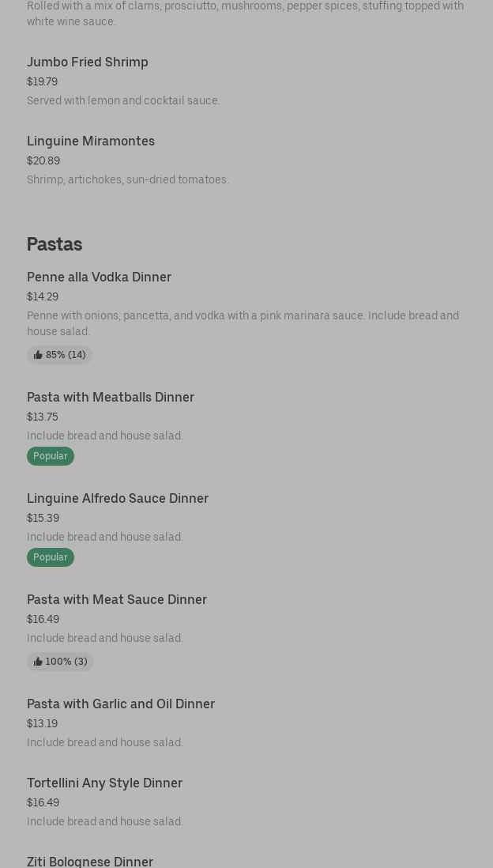Click the $19.79 Jumbo Fried Shrimp price
The image size is (493, 868).
[x=42, y=81]
